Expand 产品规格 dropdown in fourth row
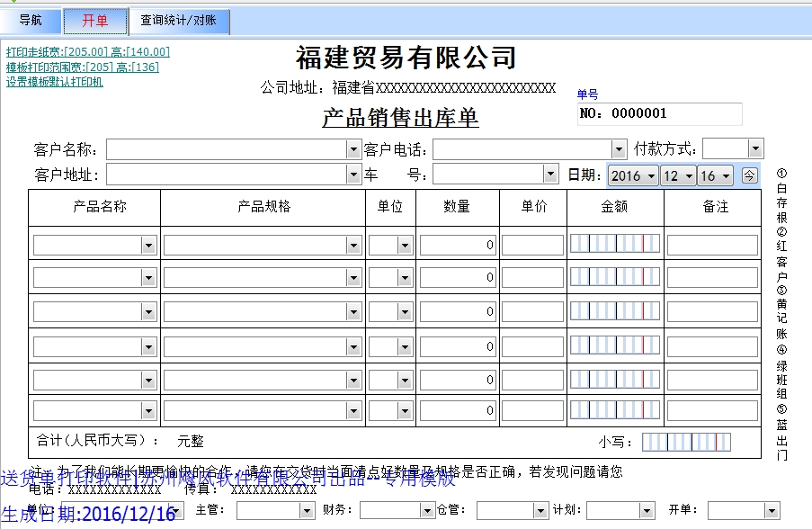Screen dimensions: 812x529 (x=353, y=347)
